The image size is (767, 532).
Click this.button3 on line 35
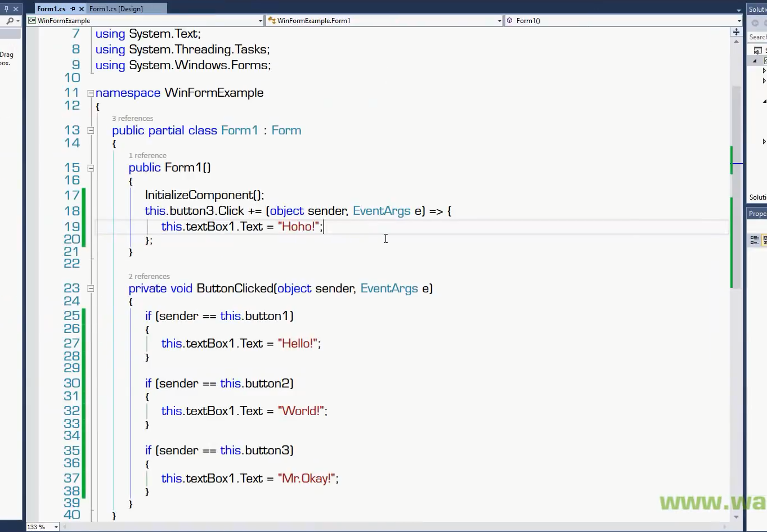(x=255, y=450)
